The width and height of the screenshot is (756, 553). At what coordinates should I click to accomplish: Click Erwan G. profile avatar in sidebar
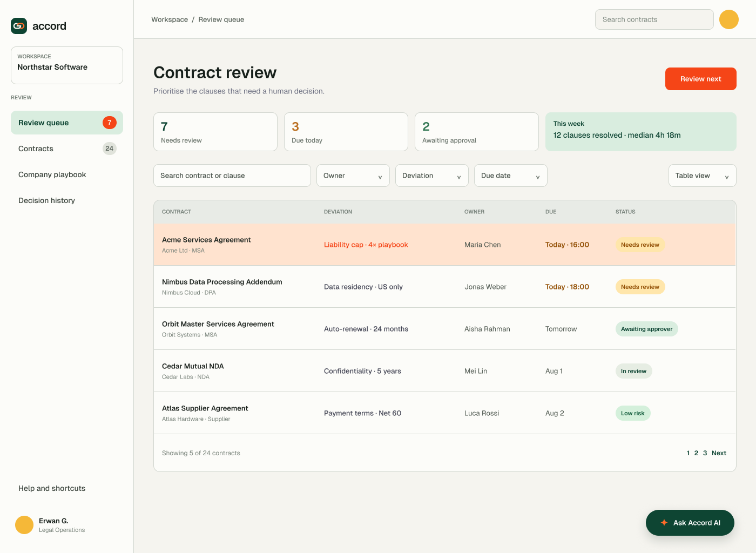click(24, 525)
